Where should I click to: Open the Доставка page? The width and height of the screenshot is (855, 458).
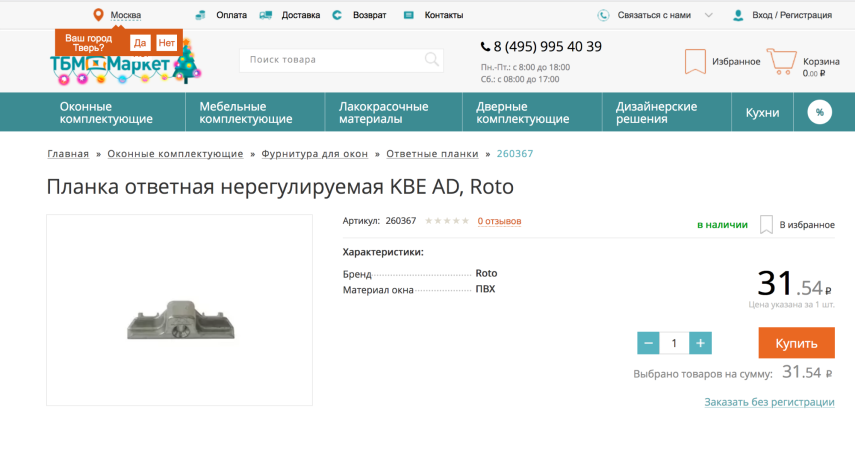[x=300, y=15]
